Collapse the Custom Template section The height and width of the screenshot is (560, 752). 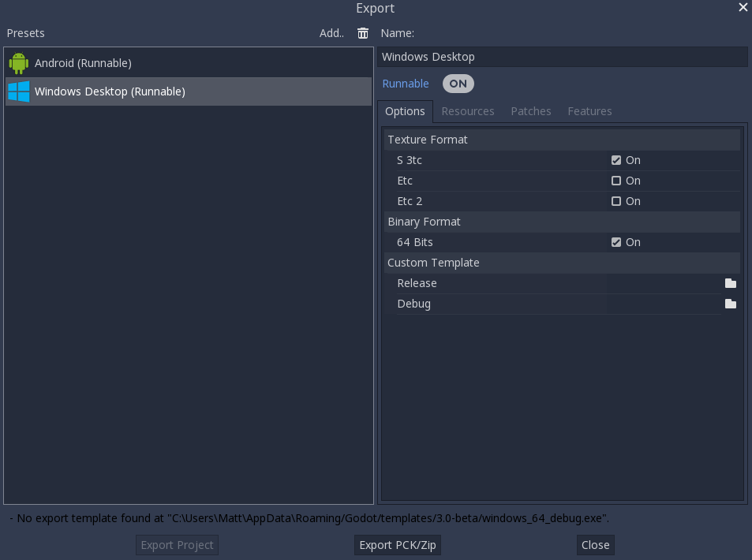562,263
